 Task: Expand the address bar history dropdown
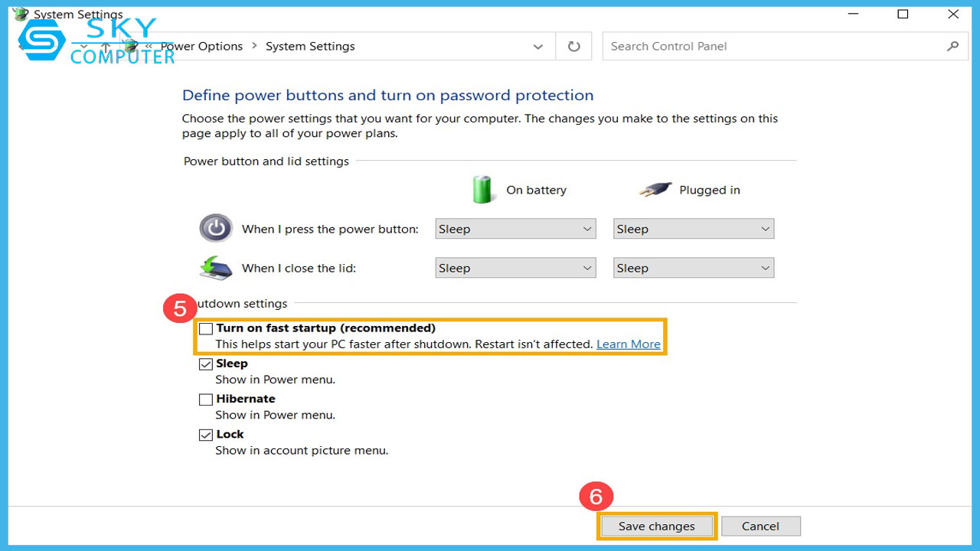[x=537, y=47]
